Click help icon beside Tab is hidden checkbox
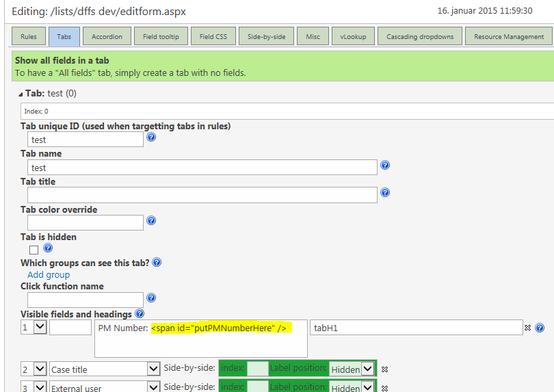Viewport: 554px width, 392px height. coord(48,248)
